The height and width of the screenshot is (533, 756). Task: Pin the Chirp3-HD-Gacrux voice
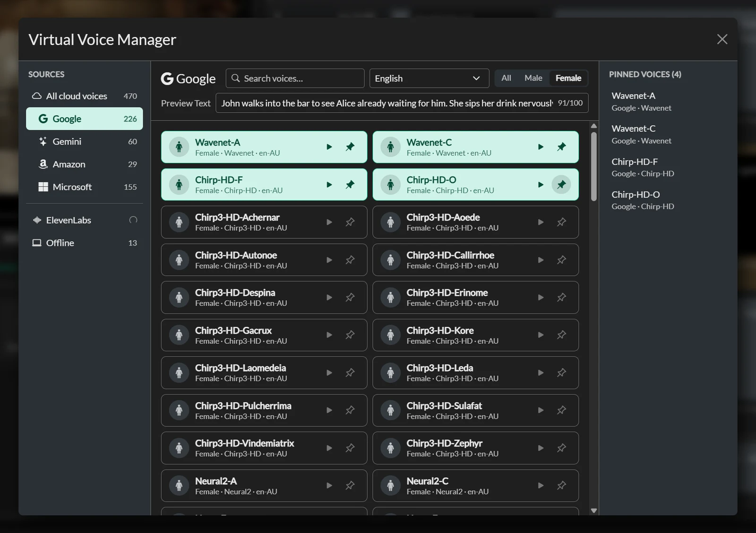[x=350, y=335]
